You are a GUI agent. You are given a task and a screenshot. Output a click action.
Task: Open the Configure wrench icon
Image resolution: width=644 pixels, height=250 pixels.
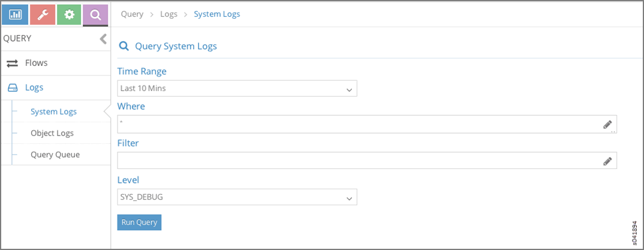tap(42, 14)
